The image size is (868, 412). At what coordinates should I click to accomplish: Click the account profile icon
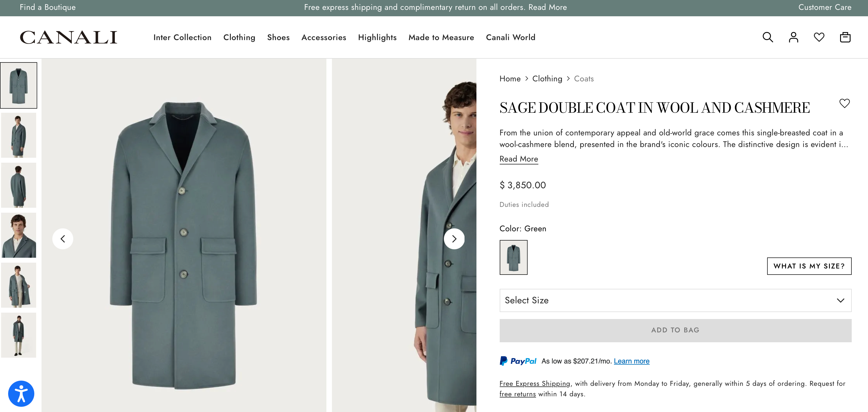pos(794,37)
